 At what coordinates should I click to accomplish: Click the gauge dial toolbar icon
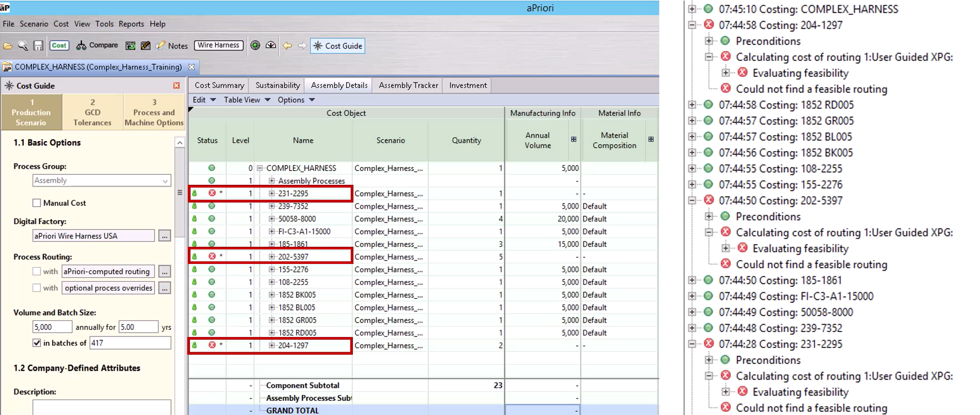click(x=271, y=45)
